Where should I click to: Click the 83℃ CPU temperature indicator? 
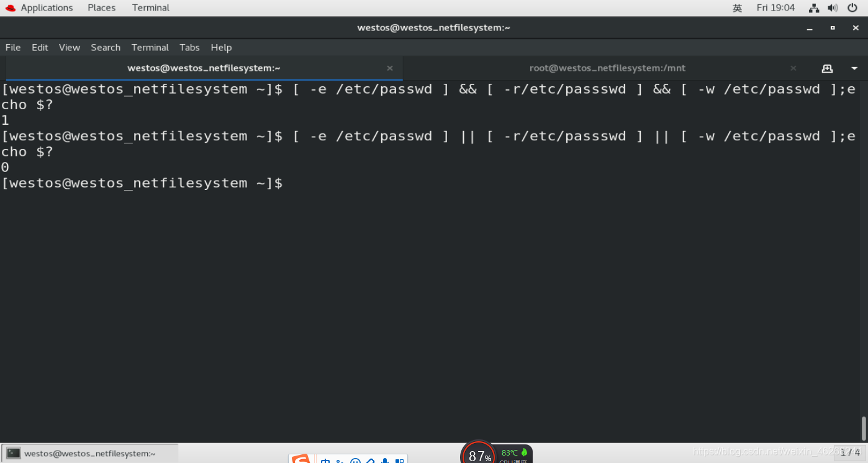(x=510, y=452)
